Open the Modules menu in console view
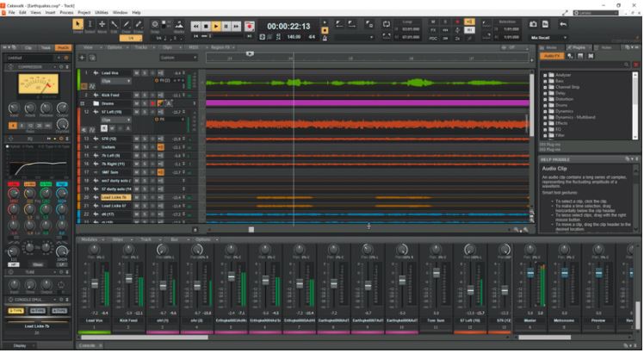The width and height of the screenshot is (644, 353). pos(90,239)
